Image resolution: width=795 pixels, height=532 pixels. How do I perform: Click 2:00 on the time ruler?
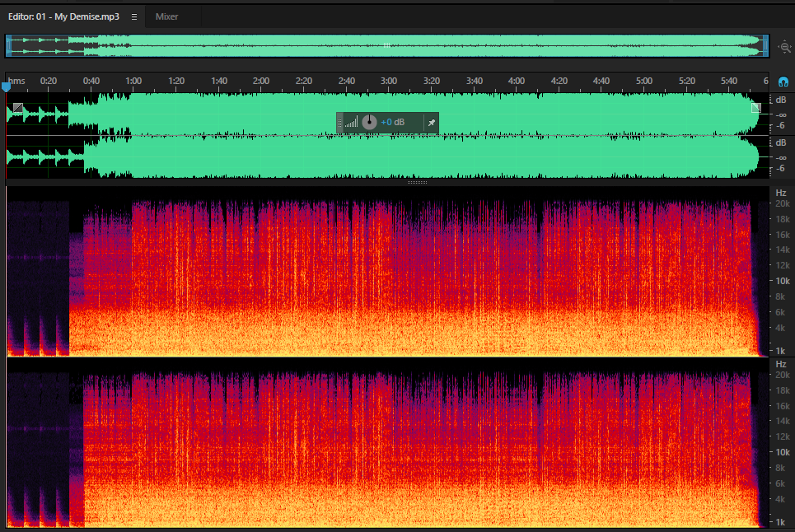(261, 81)
